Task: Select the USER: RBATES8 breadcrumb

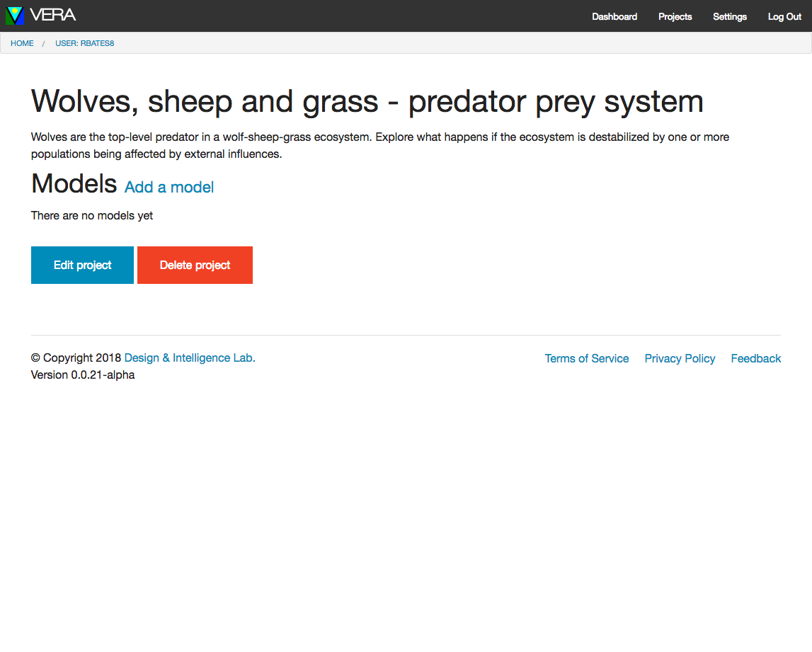Action: (x=84, y=43)
